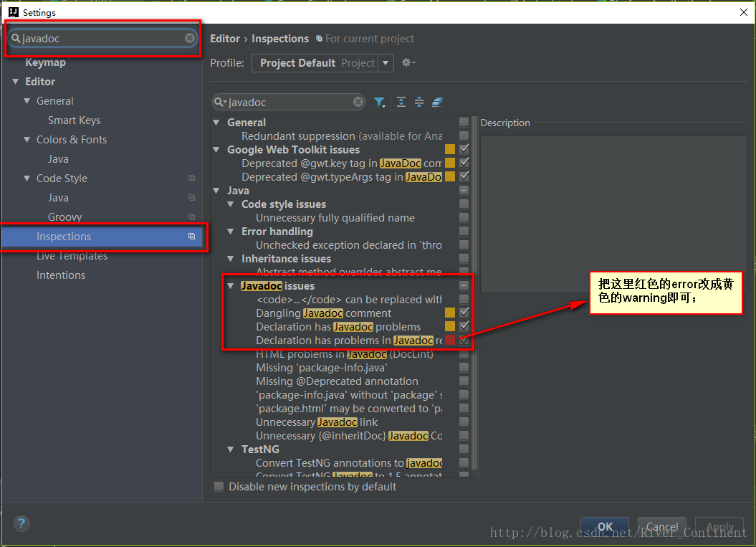Enable Disable new inspections by default

point(219,486)
